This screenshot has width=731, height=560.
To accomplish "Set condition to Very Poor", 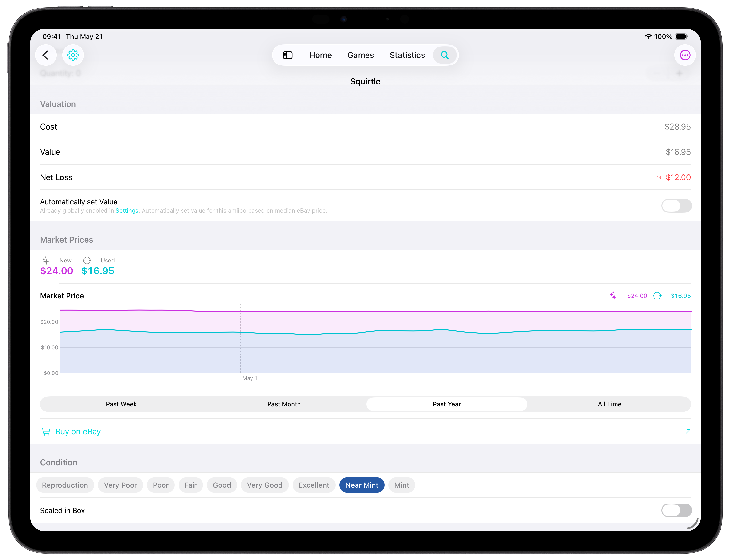I will coord(120,485).
